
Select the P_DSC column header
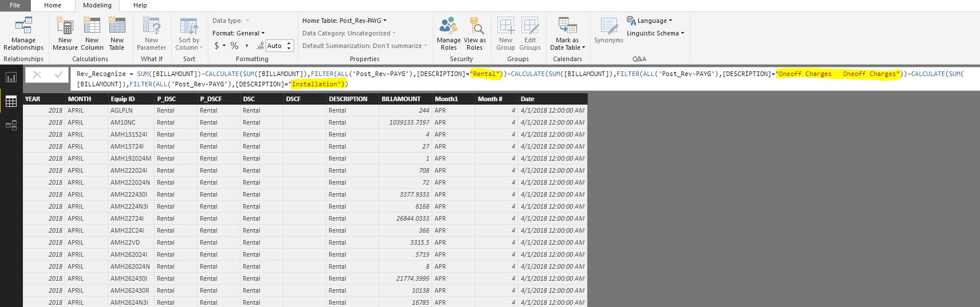point(176,99)
